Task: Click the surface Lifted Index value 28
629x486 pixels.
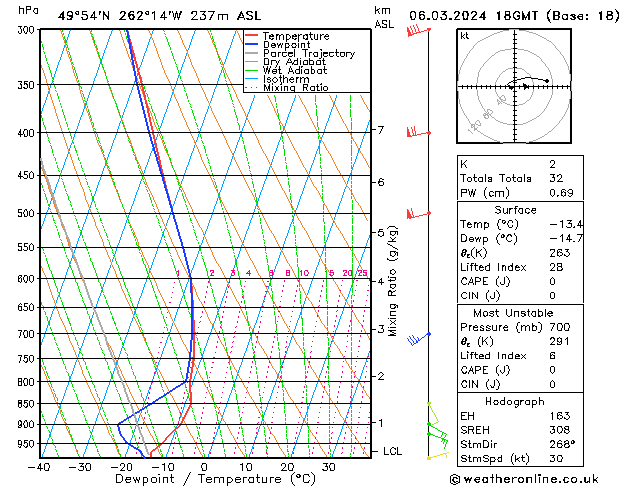Action: 556,267
